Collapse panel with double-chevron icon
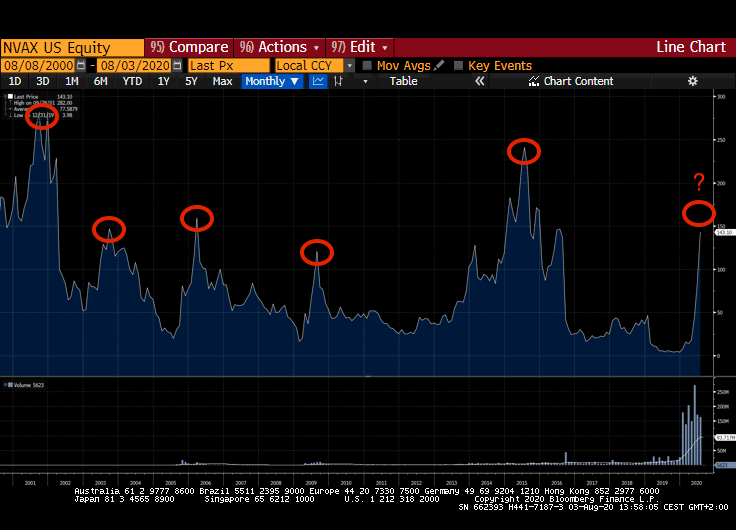This screenshot has width=736, height=530. pyautogui.click(x=479, y=81)
